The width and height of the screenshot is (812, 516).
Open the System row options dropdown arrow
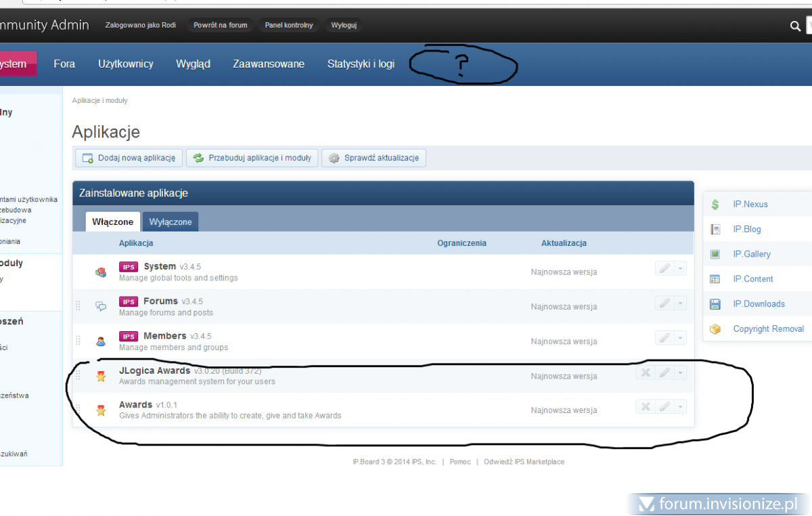pos(680,269)
